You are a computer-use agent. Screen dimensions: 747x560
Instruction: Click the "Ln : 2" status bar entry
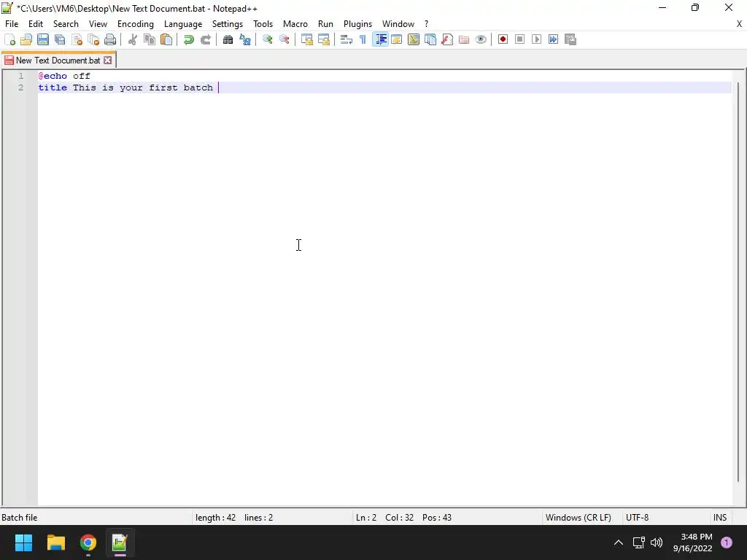(x=366, y=518)
